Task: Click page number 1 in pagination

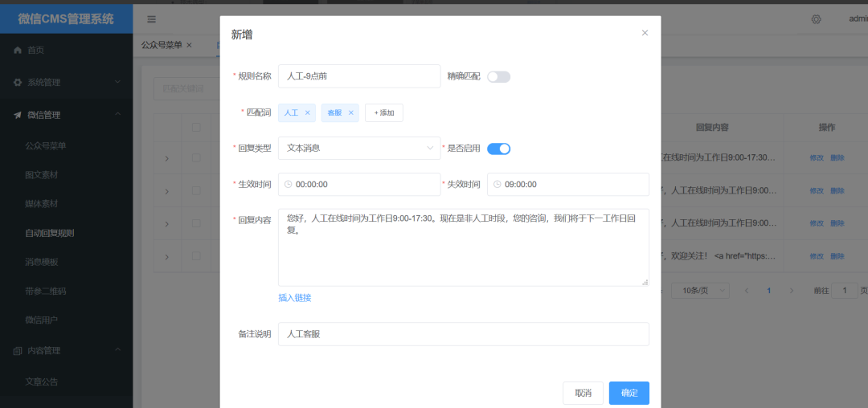Action: (x=769, y=290)
